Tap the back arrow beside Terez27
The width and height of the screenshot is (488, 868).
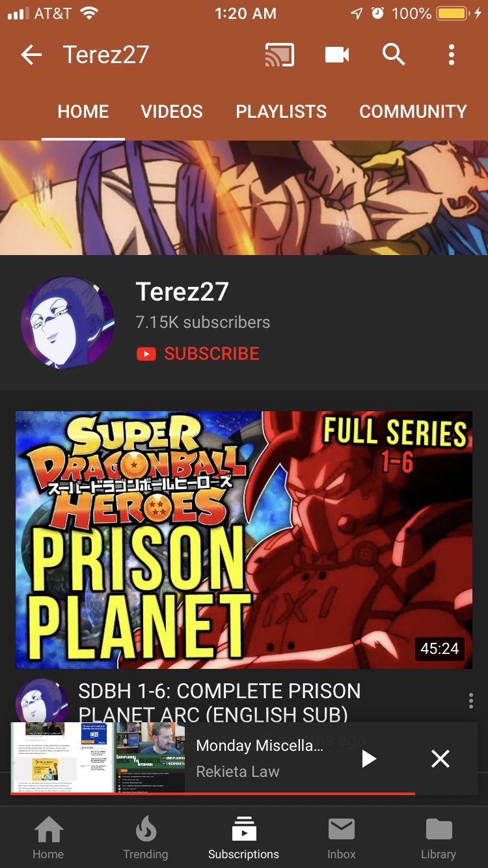(x=31, y=55)
